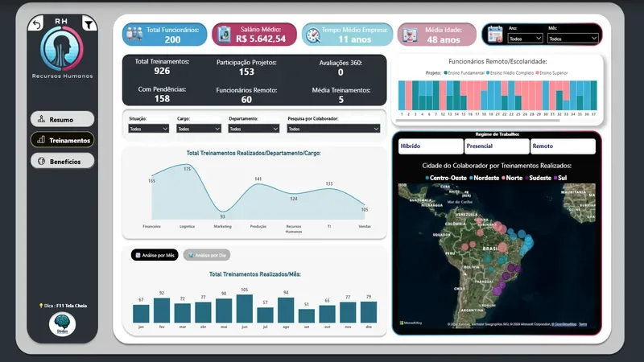The height and width of the screenshot is (362, 644).
Task: Click the back arrow icon in sidebar
Action: pos(36,24)
